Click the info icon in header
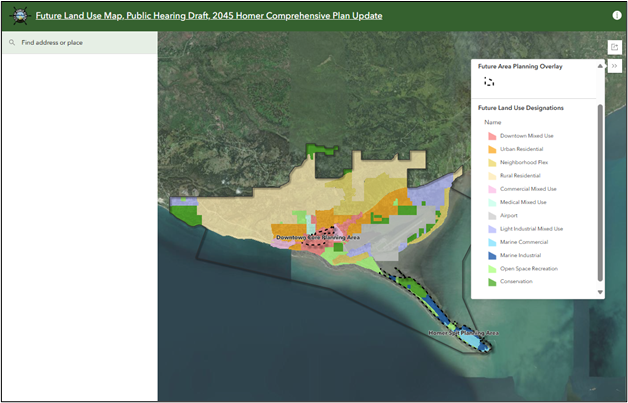Viewport: 628px width, 403px height. tap(616, 16)
